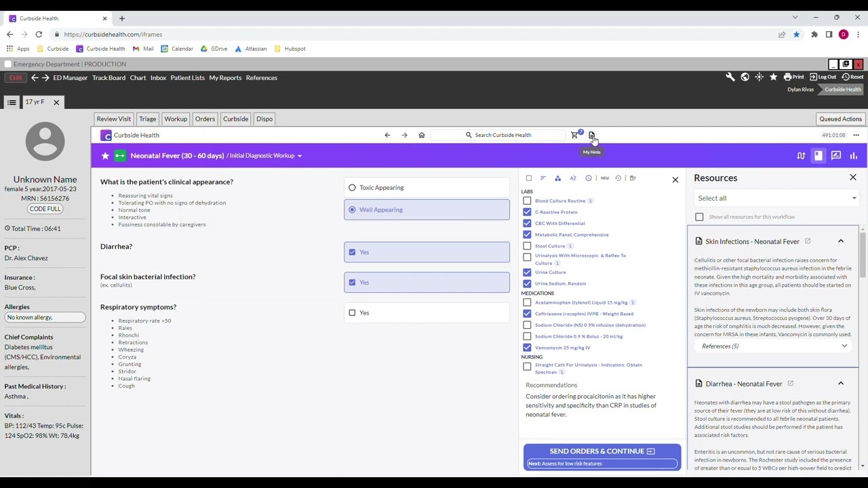Open the three-dot more options menu
This screenshot has width=868, height=488.
(x=856, y=135)
